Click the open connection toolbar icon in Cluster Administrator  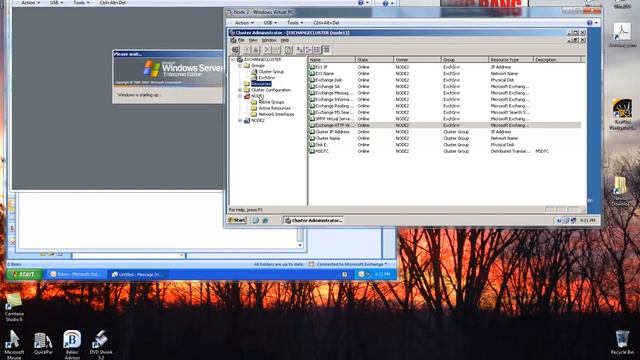coord(236,50)
